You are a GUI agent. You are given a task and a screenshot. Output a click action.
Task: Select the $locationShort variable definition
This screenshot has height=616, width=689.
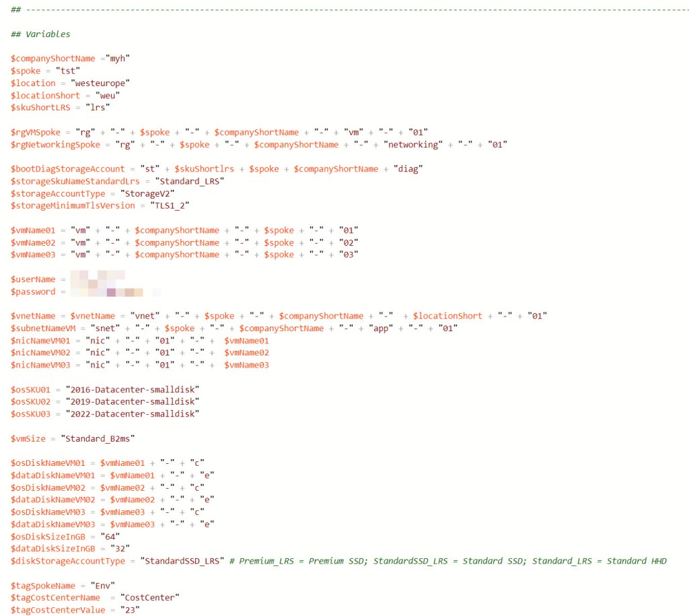42,96
